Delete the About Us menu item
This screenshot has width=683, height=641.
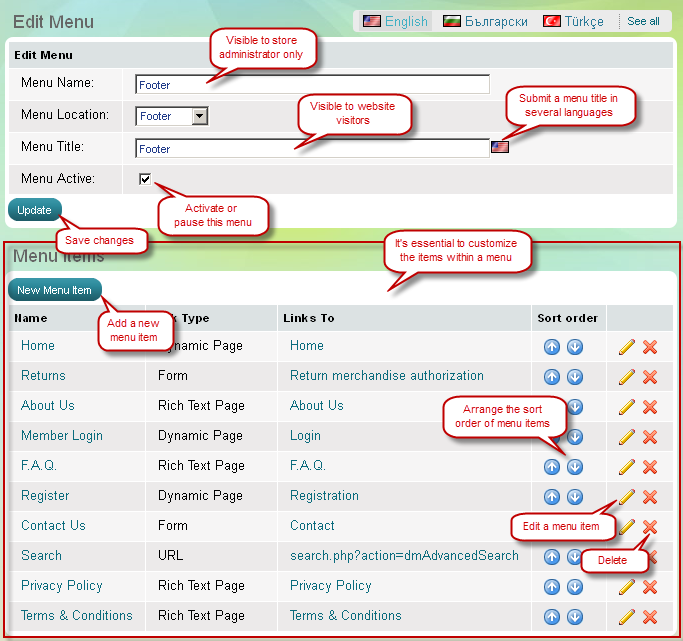tap(650, 407)
